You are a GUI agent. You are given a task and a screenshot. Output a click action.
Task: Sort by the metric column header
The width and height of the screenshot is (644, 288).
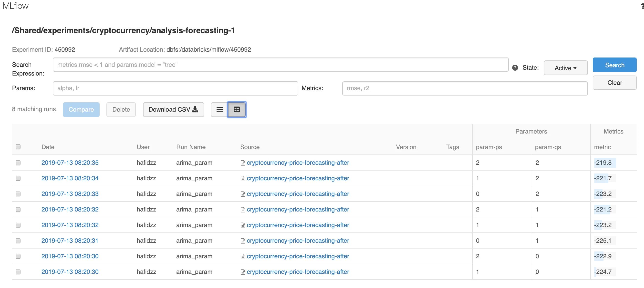[x=602, y=147]
